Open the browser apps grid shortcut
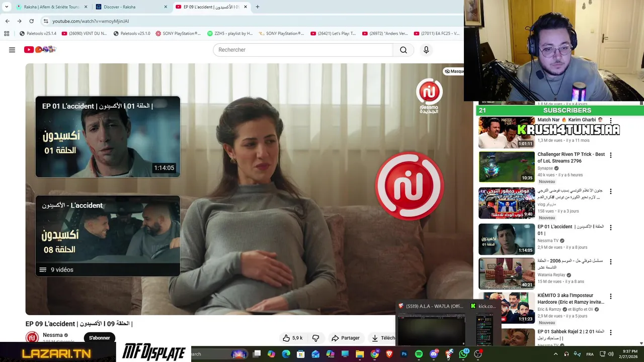The width and height of the screenshot is (644, 362). coord(7,34)
